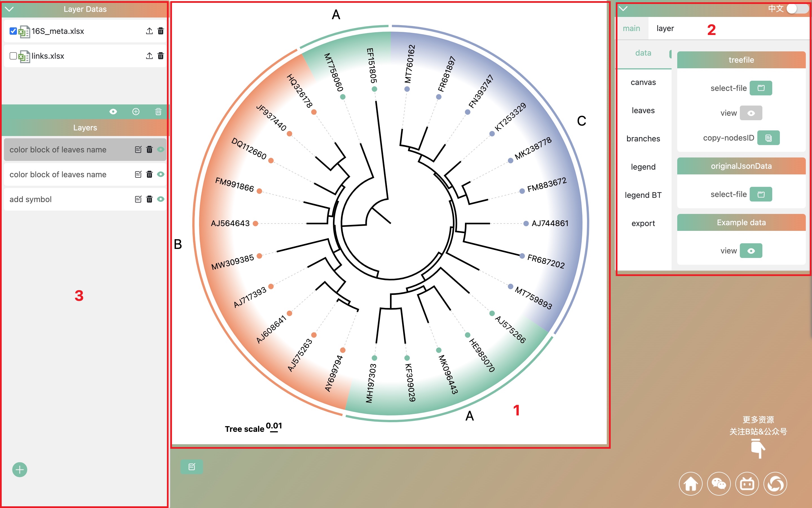
Task: Open the canvas settings section
Action: [643, 82]
